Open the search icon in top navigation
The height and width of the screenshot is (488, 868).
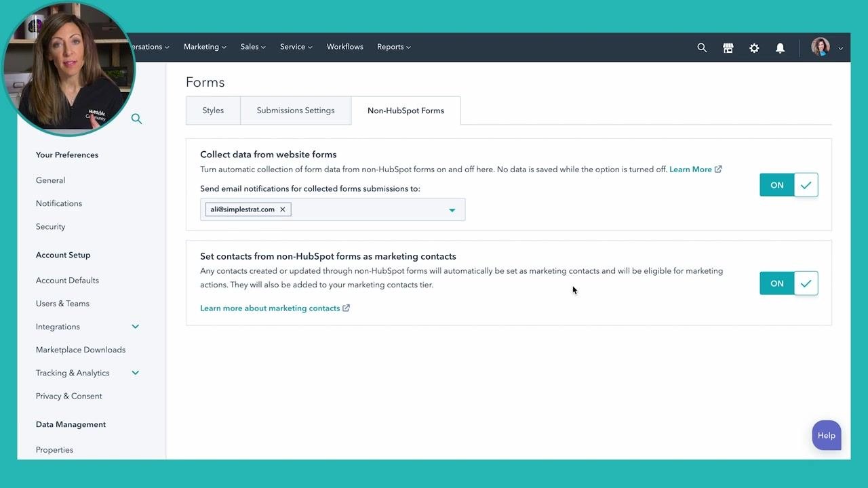(x=702, y=48)
